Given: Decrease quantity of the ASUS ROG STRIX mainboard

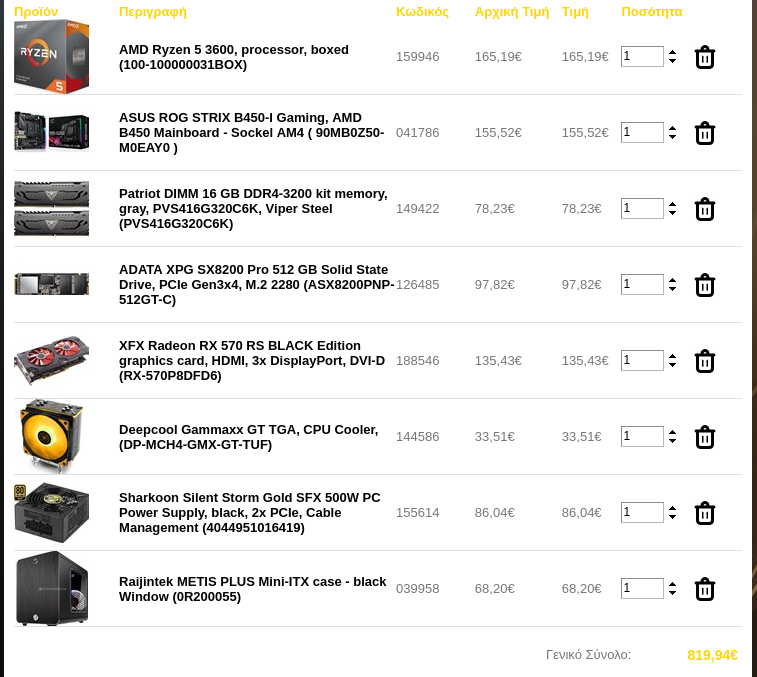Looking at the screenshot, I should [x=673, y=137].
